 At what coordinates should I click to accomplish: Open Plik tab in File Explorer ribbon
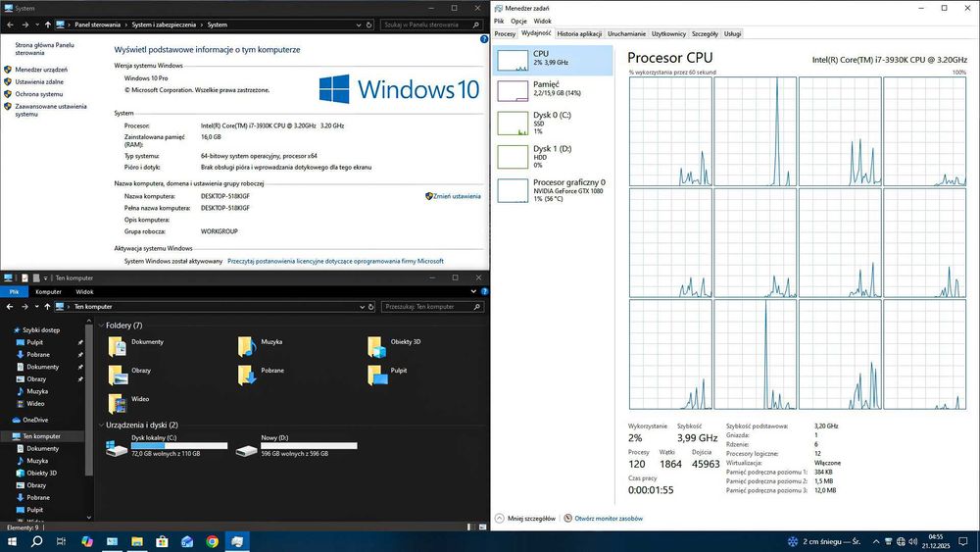[14, 291]
